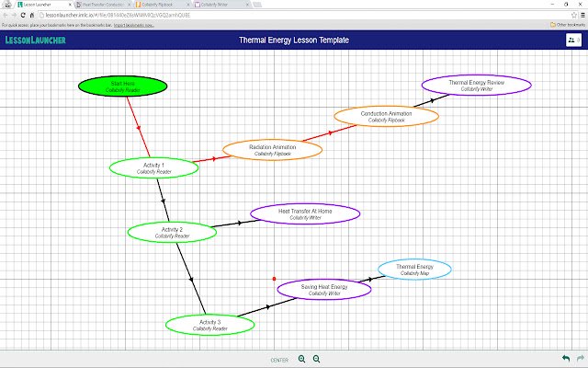Click the zoom in magnifier icon
The width and height of the screenshot is (588, 368).
(x=301, y=359)
